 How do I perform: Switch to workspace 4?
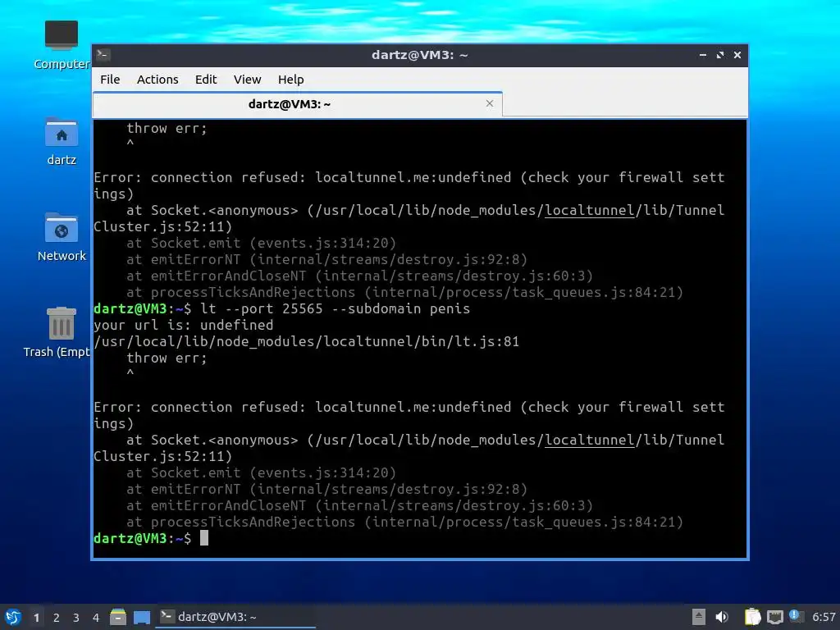(x=96, y=618)
